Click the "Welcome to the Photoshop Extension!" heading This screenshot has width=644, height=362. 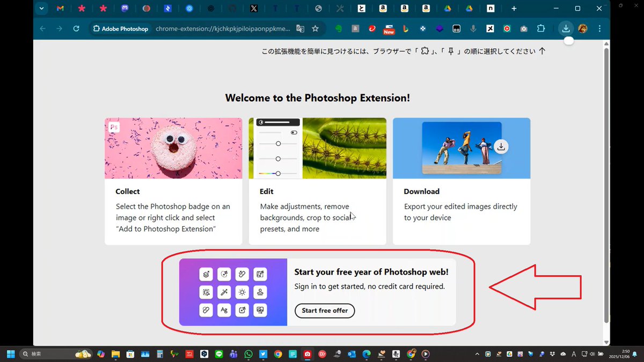click(318, 98)
